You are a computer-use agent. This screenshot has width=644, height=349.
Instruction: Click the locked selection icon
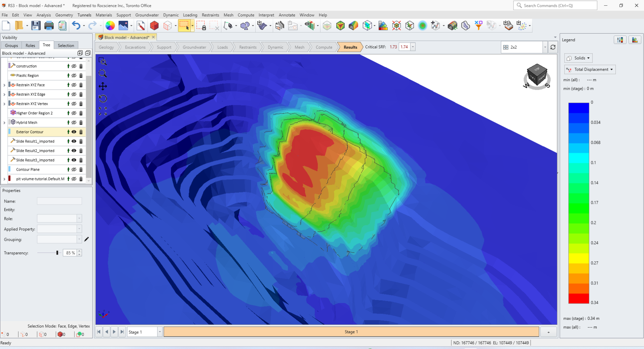click(201, 26)
